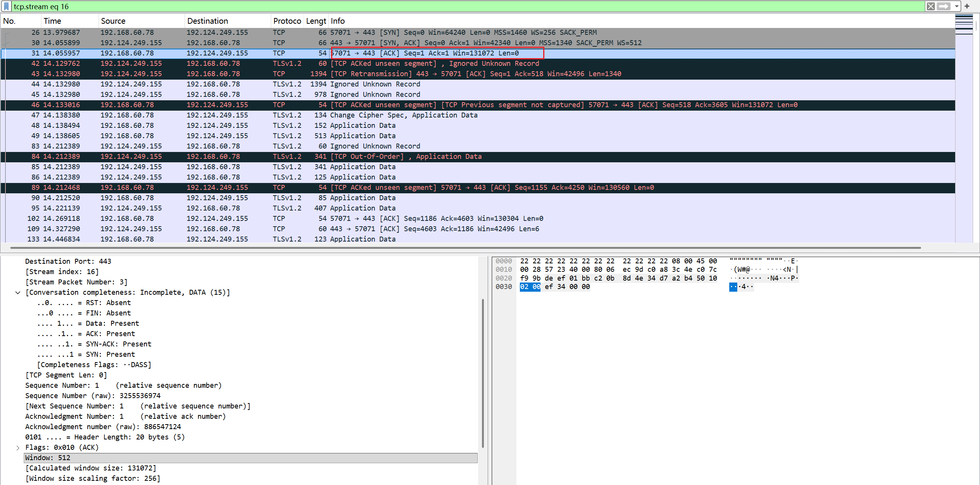Select packet 109 row with Len=6
The image size is (980, 485).
(478, 229)
